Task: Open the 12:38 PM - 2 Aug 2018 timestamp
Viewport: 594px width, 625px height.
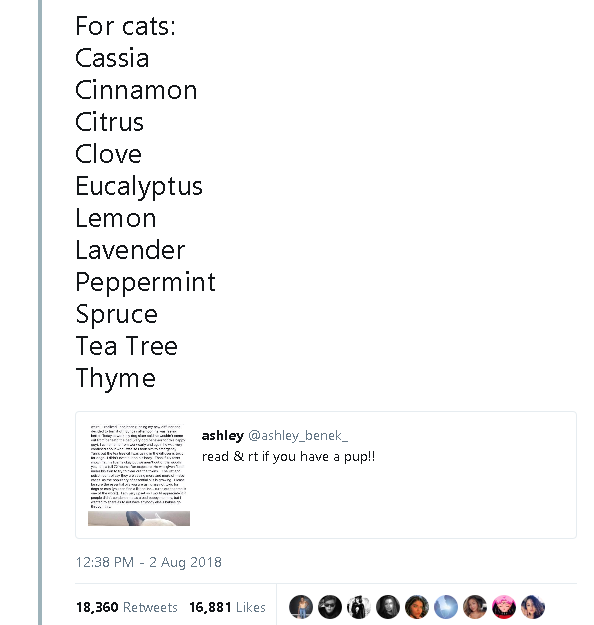Action: click(148, 562)
